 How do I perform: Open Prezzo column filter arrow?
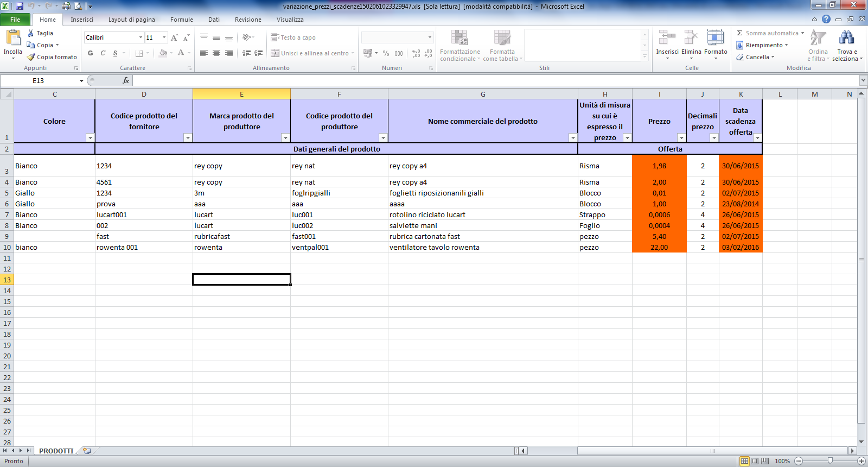pyautogui.click(x=681, y=138)
